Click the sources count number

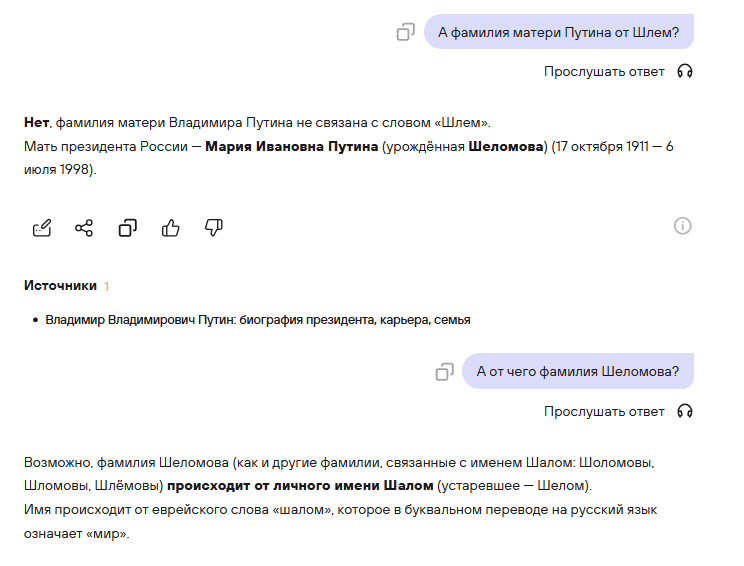(x=107, y=287)
